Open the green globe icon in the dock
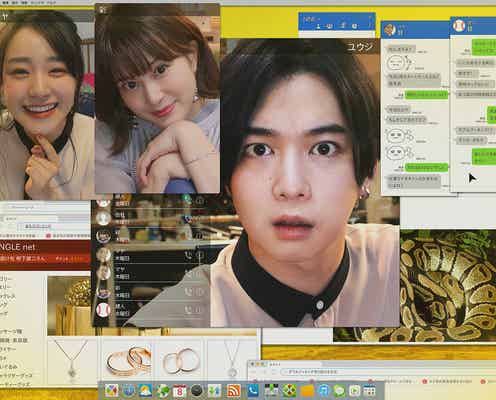 coord(163,390)
